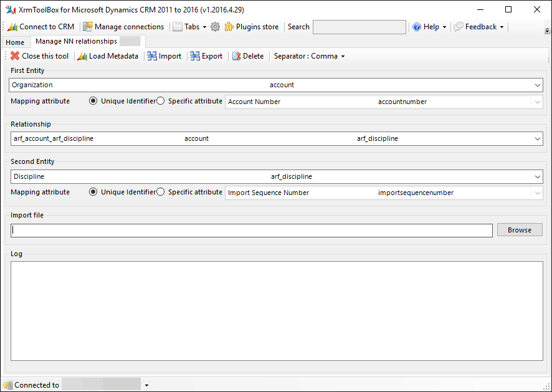
Task: Click the toolbar overflow arrow at the right edge
Action: pyautogui.click(x=547, y=31)
